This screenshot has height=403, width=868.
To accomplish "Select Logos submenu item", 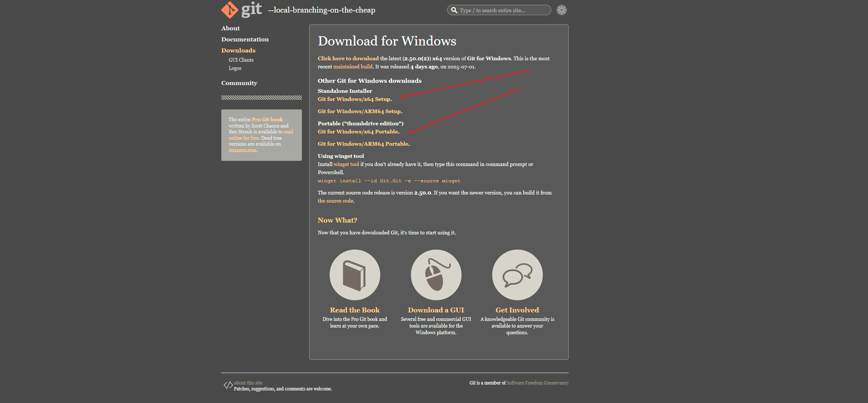I will tap(235, 68).
